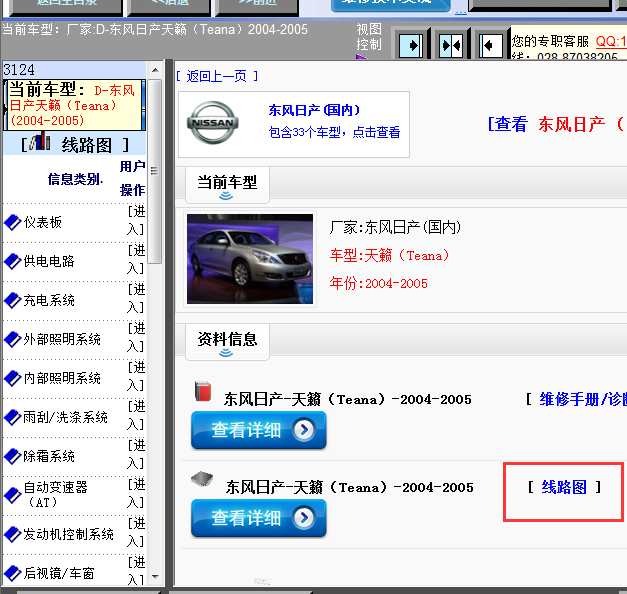
Task: Open the 后视镜/车窗 category
Action: coord(59,573)
